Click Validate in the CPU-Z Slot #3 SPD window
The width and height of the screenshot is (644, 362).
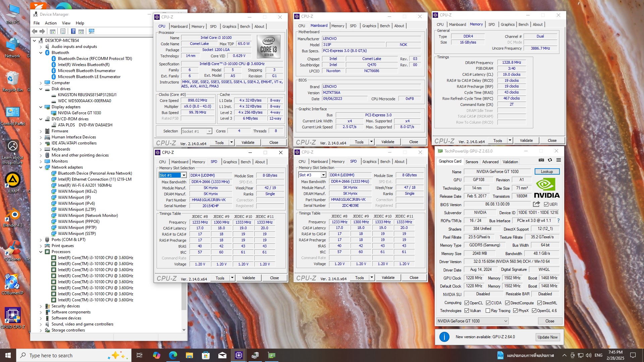[388, 278]
